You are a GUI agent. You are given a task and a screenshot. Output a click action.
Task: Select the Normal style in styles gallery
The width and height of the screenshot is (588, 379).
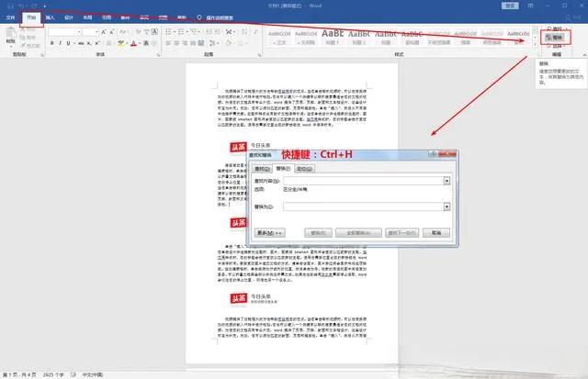pyautogui.click(x=279, y=38)
